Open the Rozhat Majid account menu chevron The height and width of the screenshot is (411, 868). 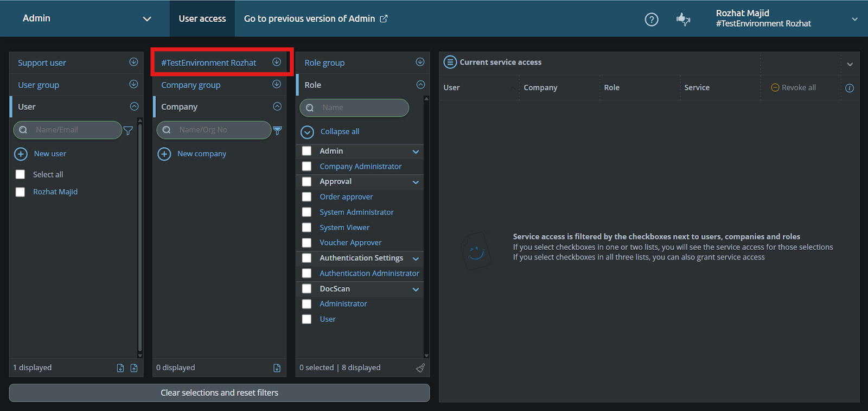click(854, 19)
